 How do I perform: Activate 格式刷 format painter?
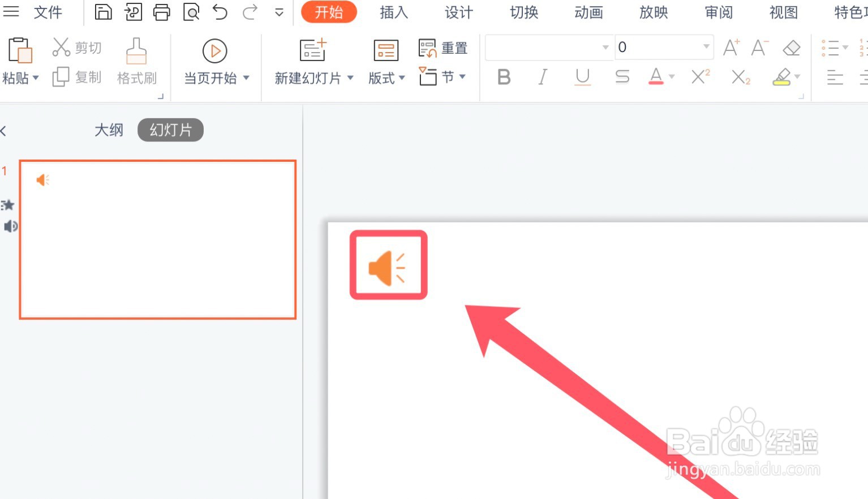(136, 61)
